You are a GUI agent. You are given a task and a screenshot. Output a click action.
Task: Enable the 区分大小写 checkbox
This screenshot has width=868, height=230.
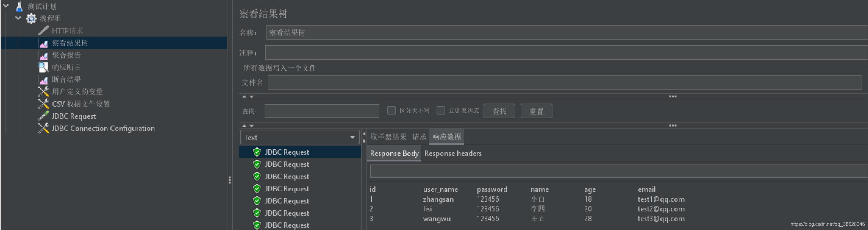click(391, 111)
